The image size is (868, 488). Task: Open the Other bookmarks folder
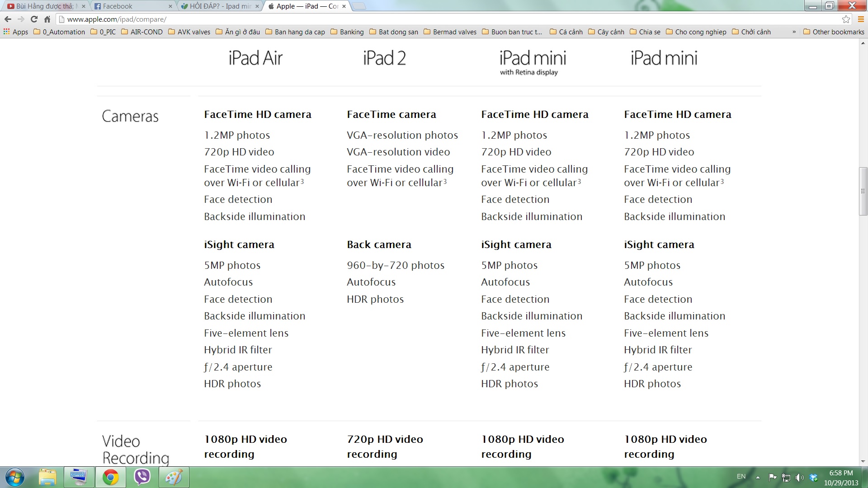(834, 32)
